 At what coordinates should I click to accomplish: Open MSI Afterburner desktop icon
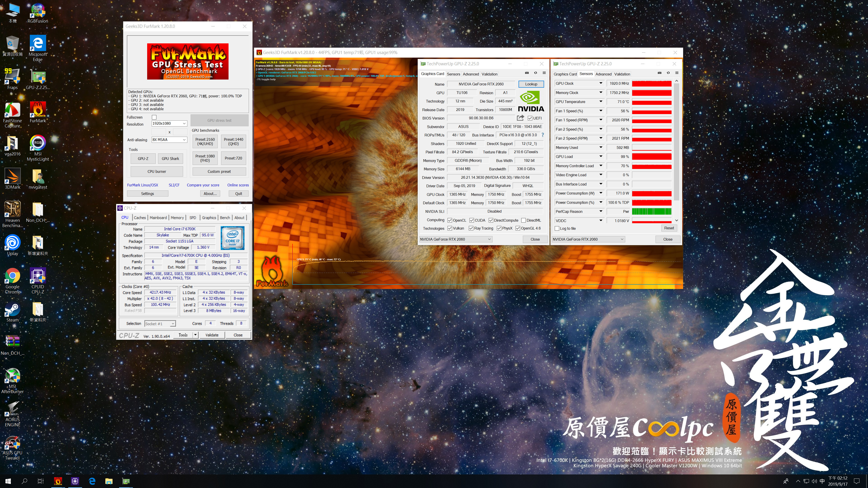(12, 381)
